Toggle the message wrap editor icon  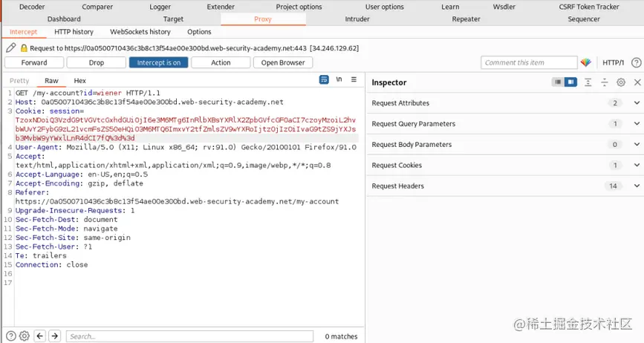pos(324,79)
